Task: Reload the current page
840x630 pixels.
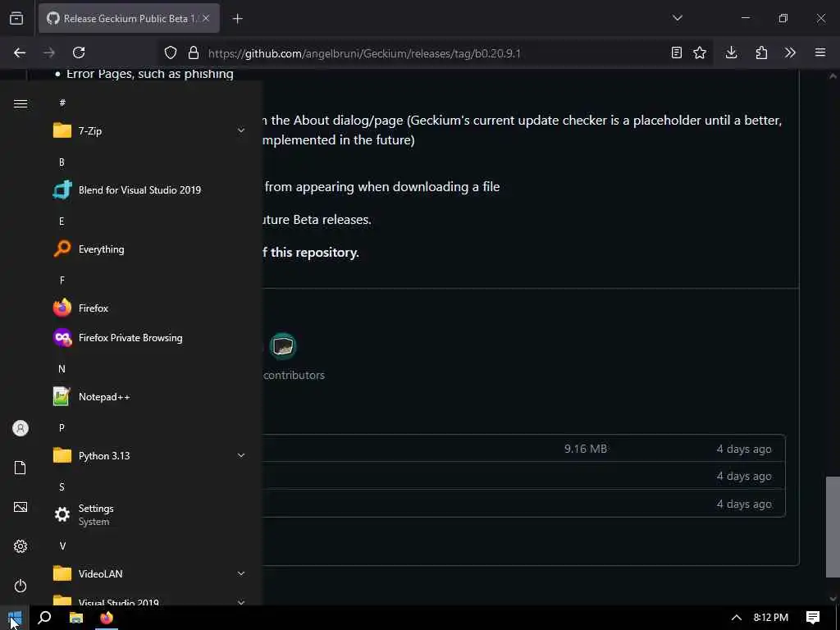Action: point(79,52)
